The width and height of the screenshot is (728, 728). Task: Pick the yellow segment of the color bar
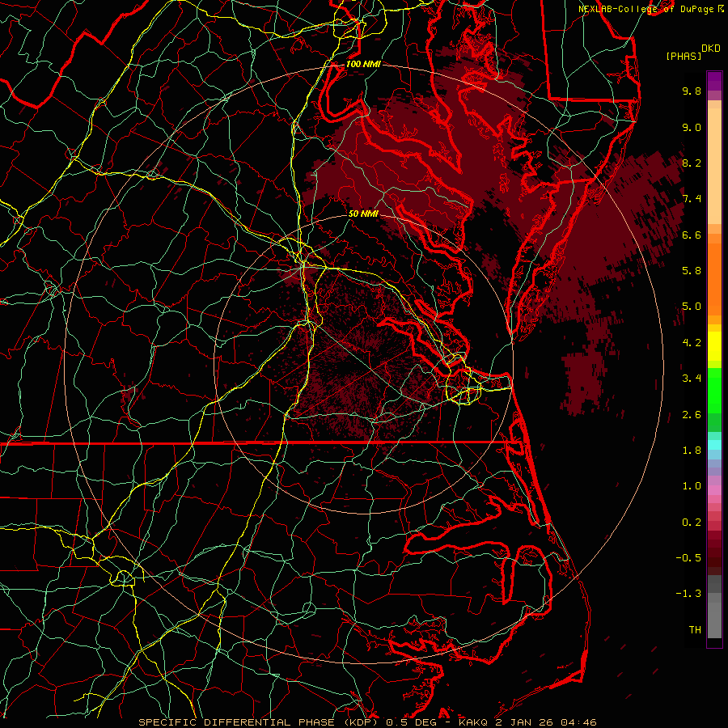tap(714, 346)
